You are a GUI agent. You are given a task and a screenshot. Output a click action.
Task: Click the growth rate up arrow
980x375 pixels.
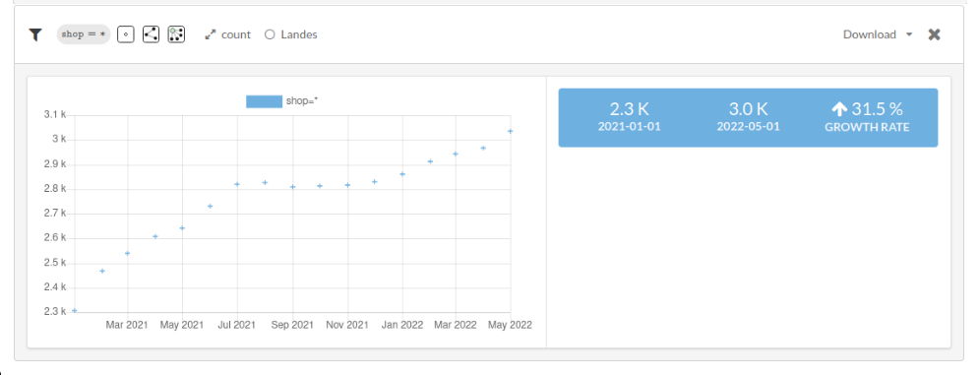point(839,109)
